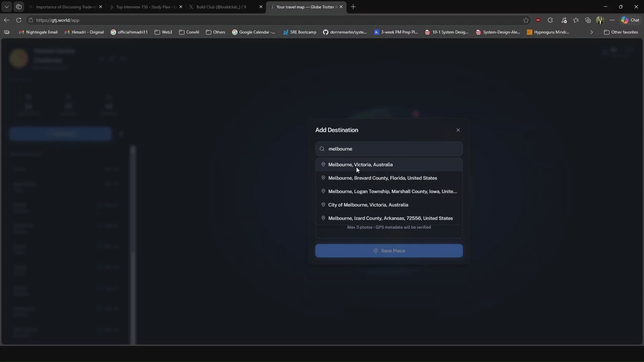Expand the Others bookmarks folder
This screenshot has width=644, height=362.
click(215, 32)
